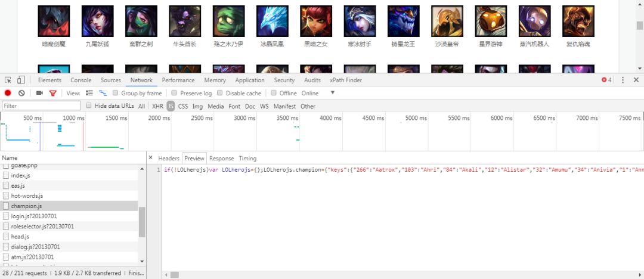
Task: Filter requests by CSS
Action: (183, 106)
